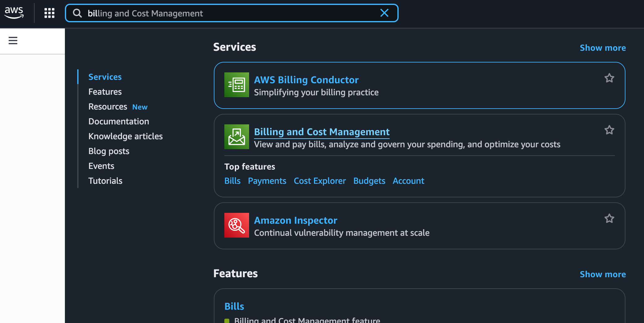Select Events in the results sidebar
The image size is (644, 323).
pos(101,166)
